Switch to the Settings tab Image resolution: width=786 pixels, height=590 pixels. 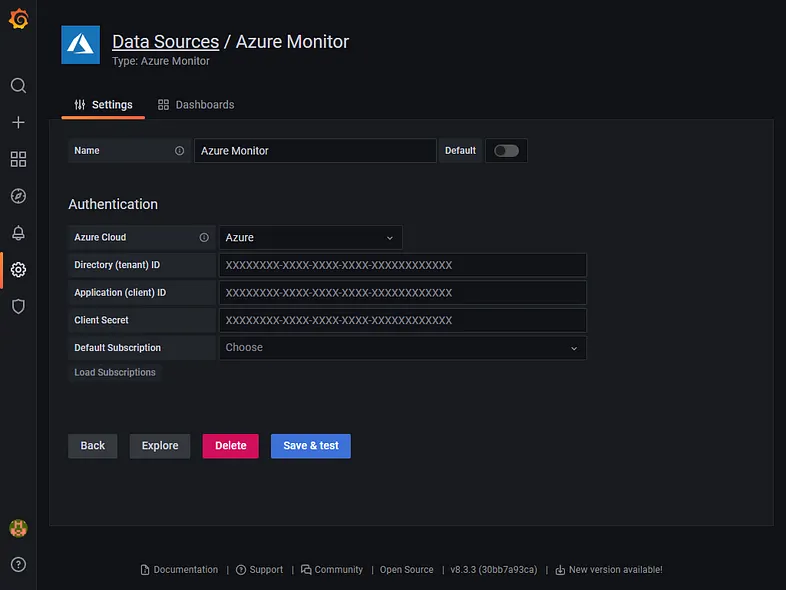click(x=103, y=105)
